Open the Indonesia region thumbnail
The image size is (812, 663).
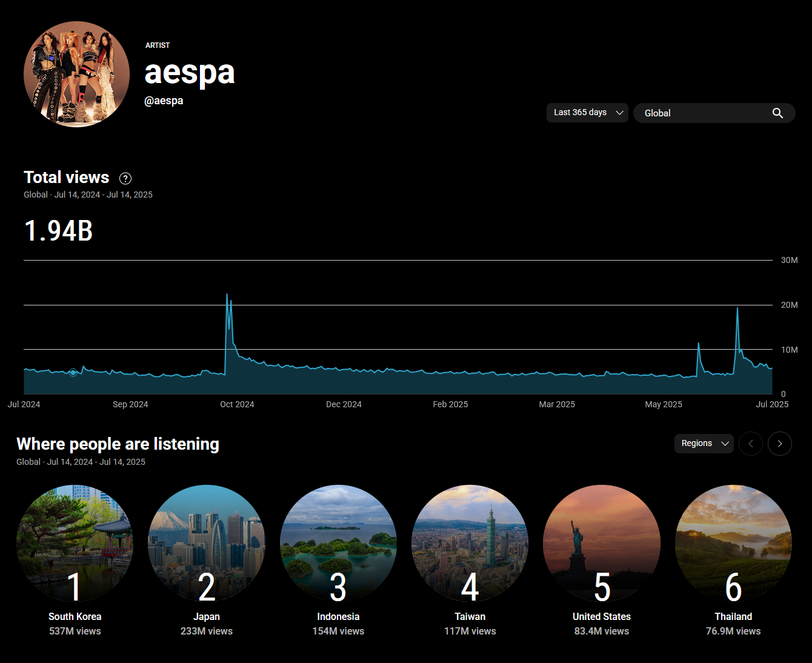pos(338,544)
